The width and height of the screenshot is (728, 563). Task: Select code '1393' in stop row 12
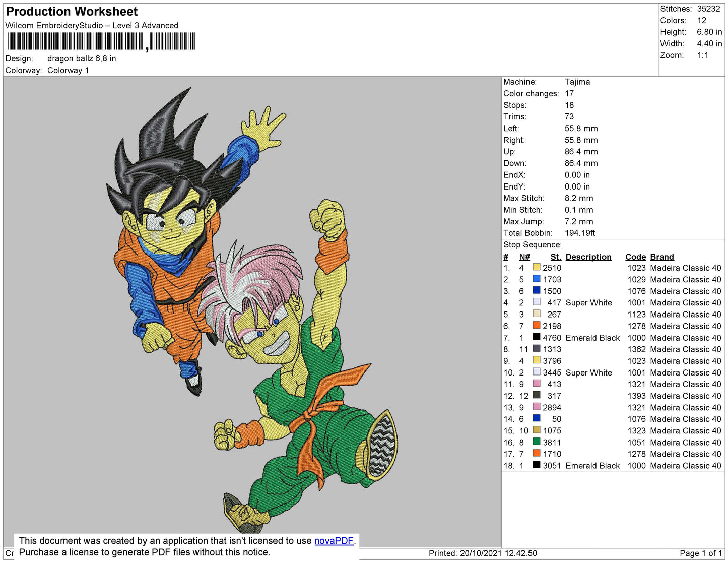tap(636, 396)
